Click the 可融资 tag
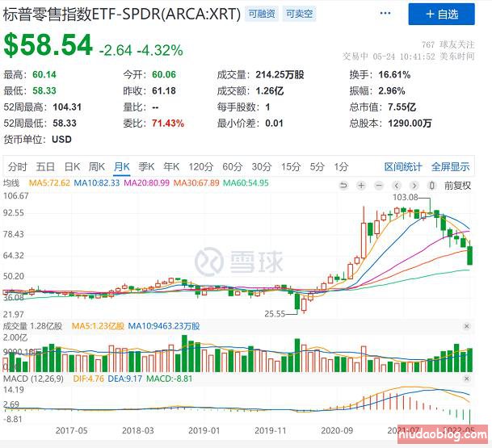 point(262,14)
